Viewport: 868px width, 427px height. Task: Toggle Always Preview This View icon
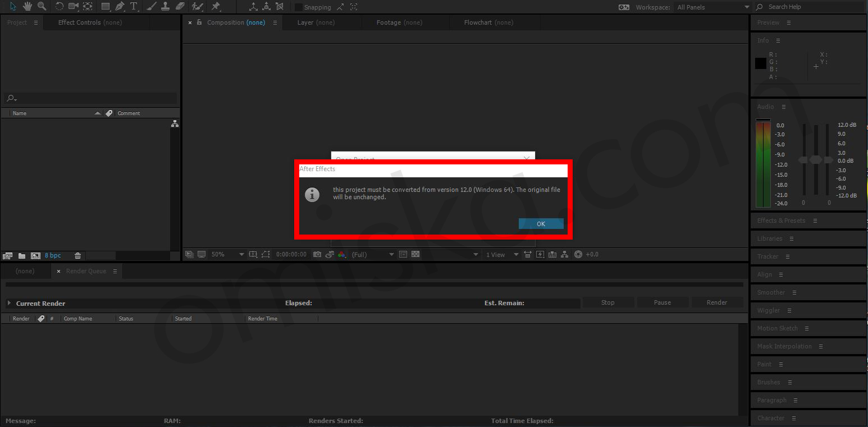pos(189,254)
